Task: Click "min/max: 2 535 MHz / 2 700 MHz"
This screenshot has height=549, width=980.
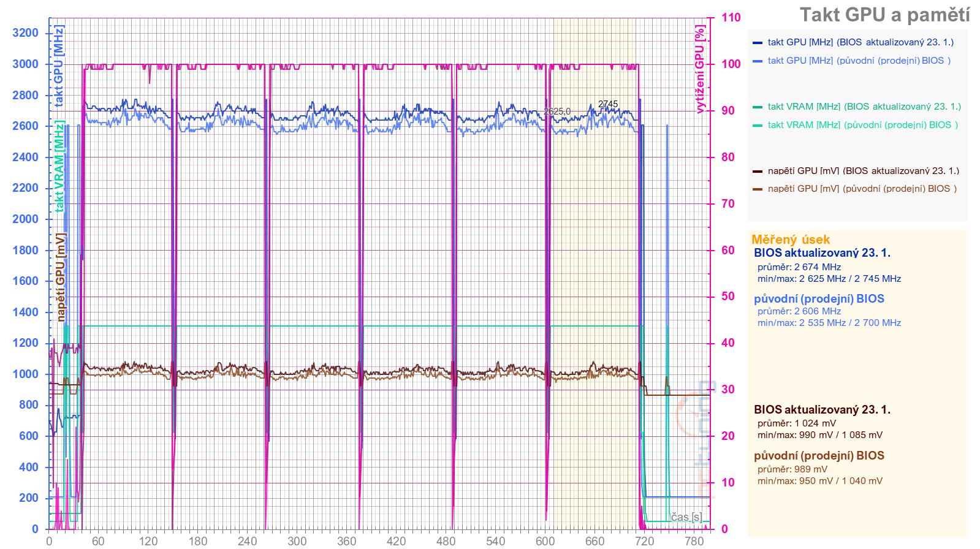Action: coord(829,323)
